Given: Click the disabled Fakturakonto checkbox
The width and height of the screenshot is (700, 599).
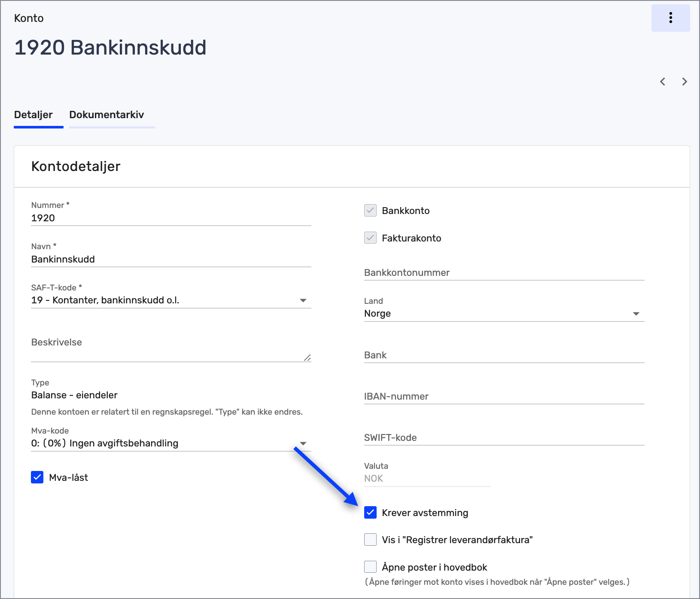Looking at the screenshot, I should pos(370,238).
